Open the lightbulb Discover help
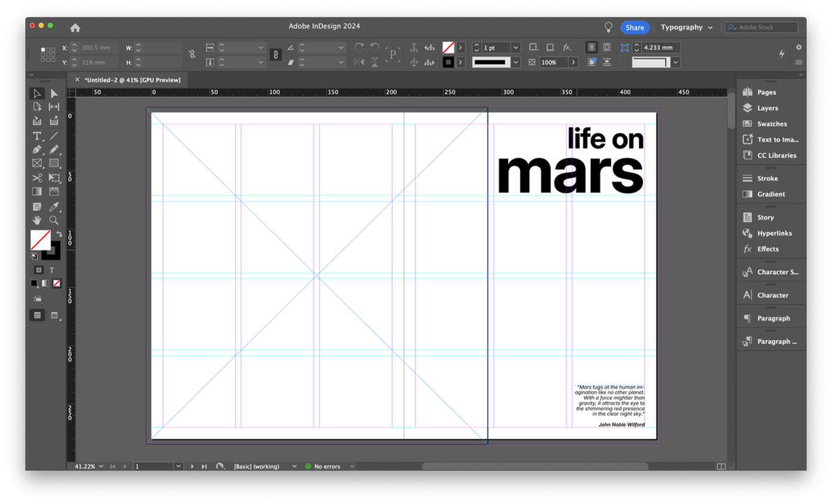Viewport: 832px width, 504px height. (x=608, y=27)
